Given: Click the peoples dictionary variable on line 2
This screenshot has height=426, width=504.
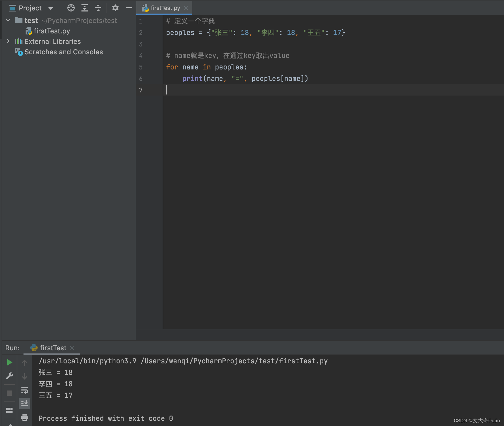Looking at the screenshot, I should tap(180, 33).
